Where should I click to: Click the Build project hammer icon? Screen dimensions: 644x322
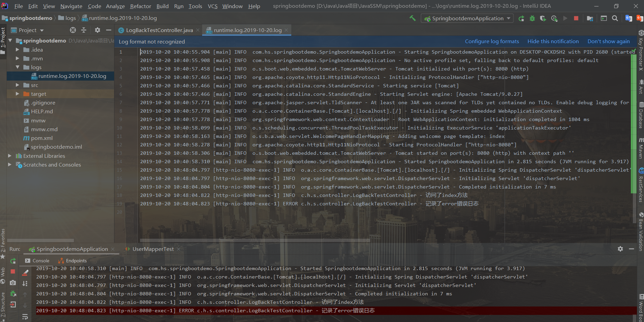[412, 18]
